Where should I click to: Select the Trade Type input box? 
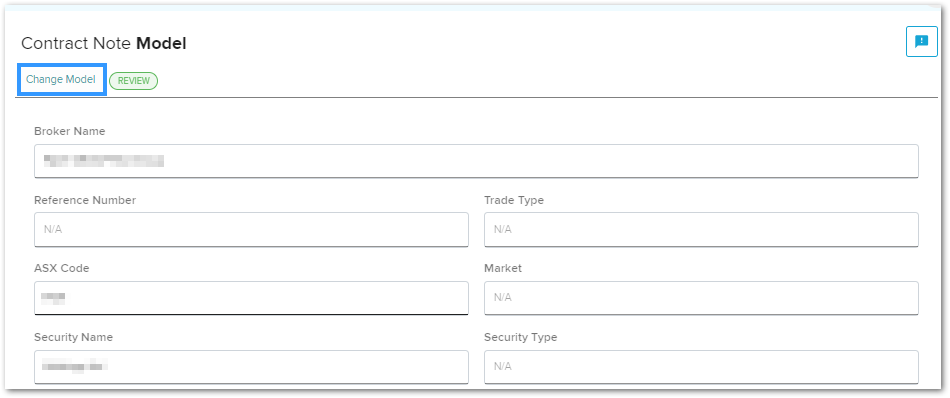pos(701,229)
